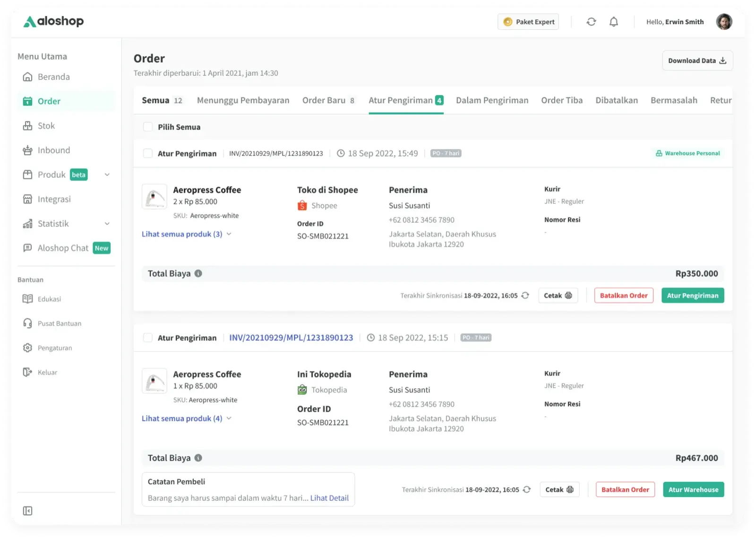Image resolution: width=756 pixels, height=540 pixels.
Task: Select Order in the sidebar menu
Action: [x=66, y=101]
